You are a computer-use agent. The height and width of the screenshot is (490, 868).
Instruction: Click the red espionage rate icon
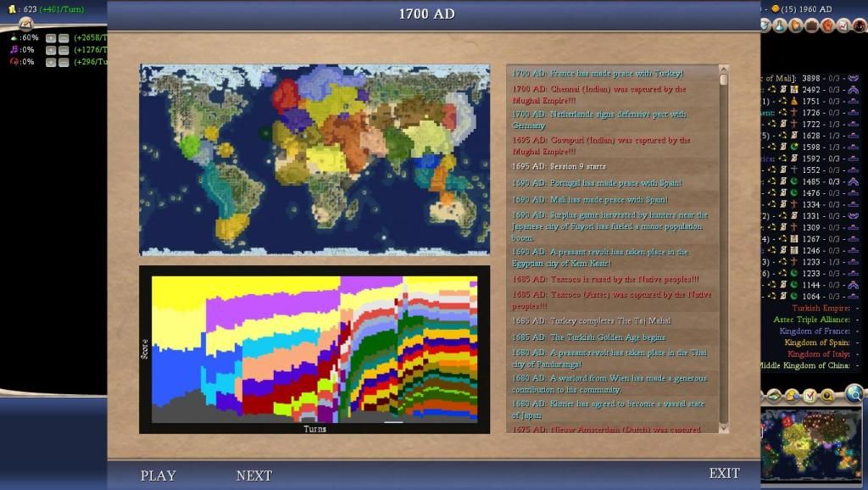coord(14,61)
